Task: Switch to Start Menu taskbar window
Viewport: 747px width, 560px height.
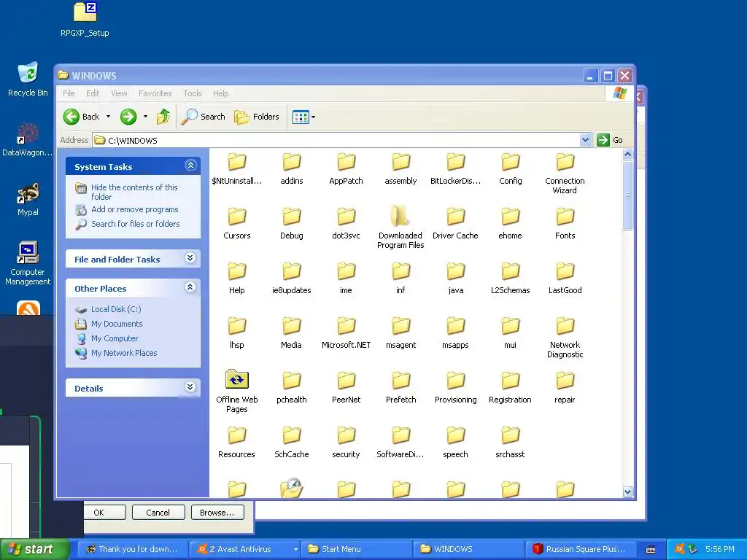Action: (355, 549)
